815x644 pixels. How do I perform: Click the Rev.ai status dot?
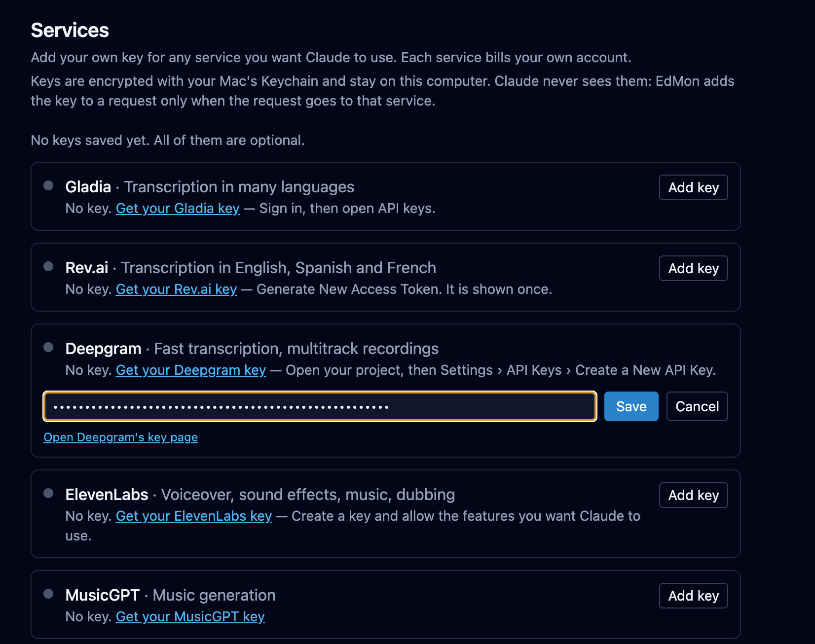click(x=48, y=266)
